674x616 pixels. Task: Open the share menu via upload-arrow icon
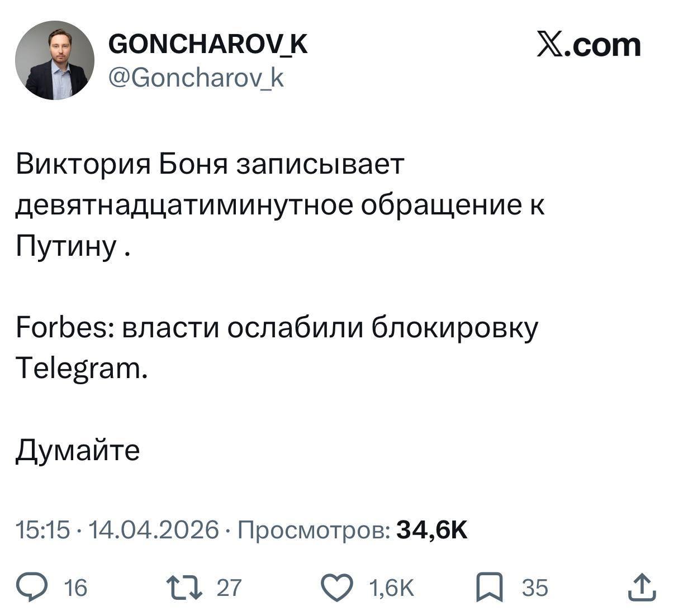641,588
